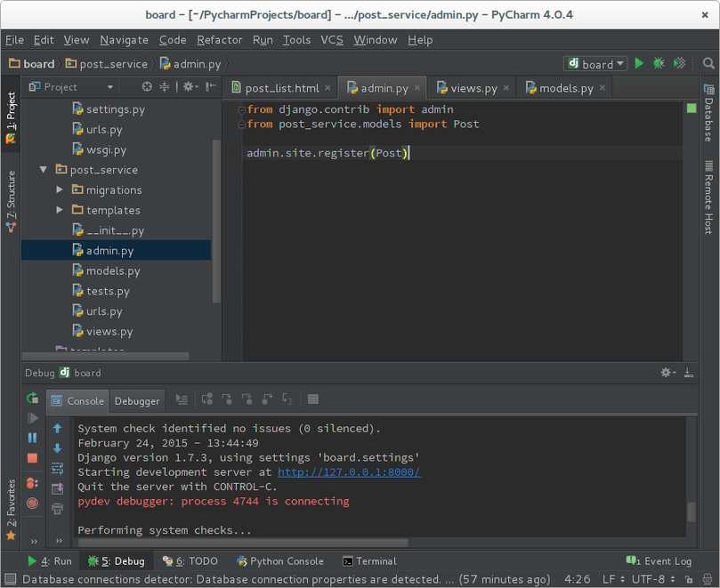
Task: Toggle tool window buttons icon in status bar corner
Action: (x=10, y=579)
